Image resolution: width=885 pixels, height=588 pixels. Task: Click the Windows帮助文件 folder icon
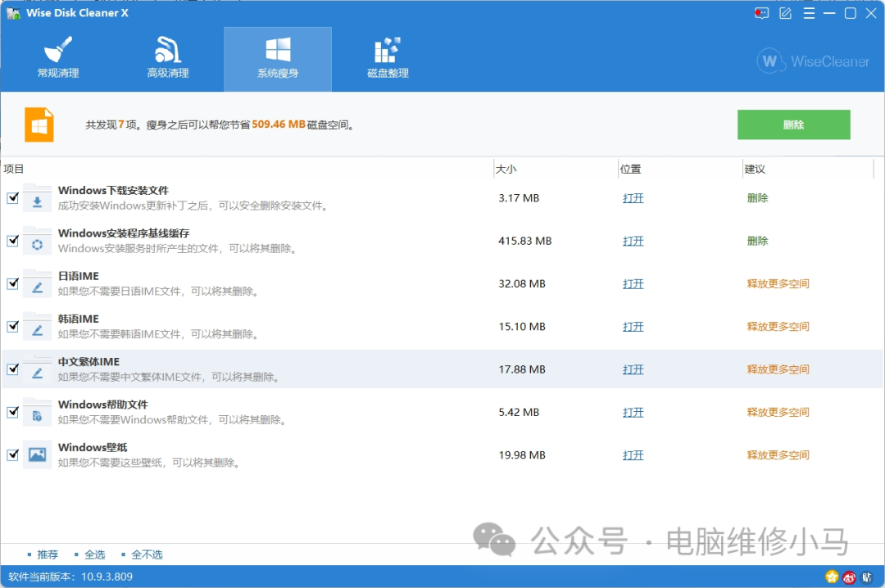pos(37,413)
